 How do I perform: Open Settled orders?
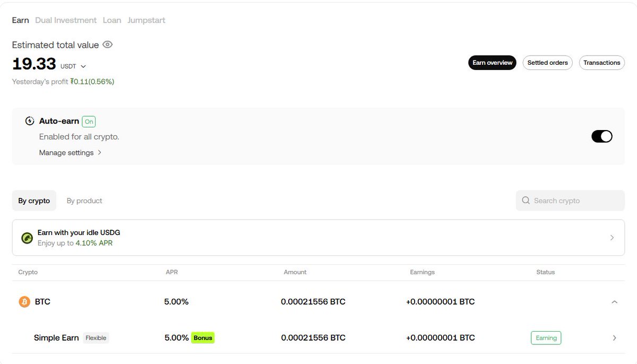click(x=547, y=63)
